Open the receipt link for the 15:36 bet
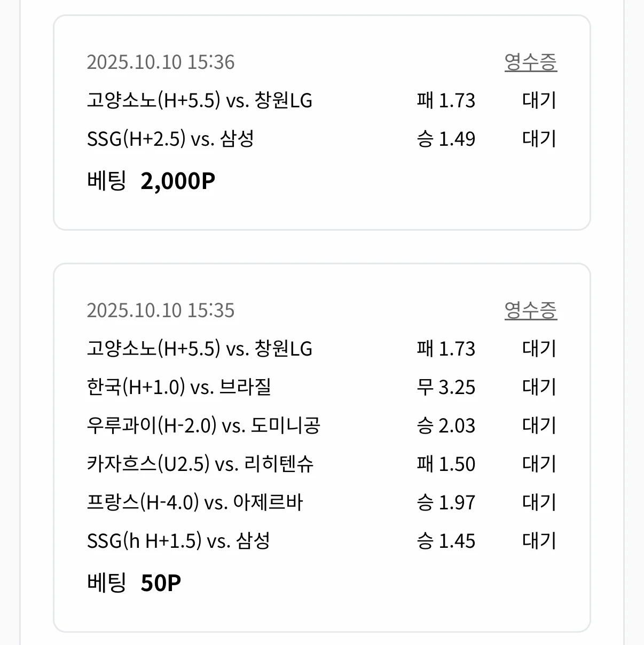Viewport: 644px width, 645px height. tap(530, 62)
